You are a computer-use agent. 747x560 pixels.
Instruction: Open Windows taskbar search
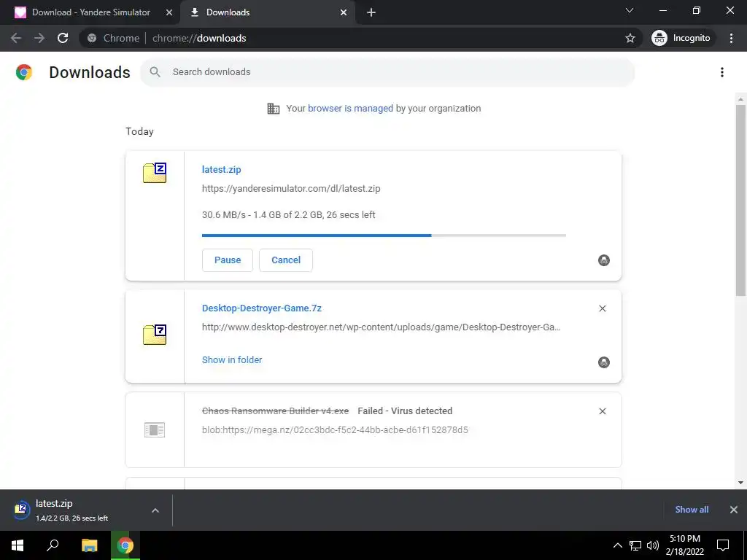53,545
